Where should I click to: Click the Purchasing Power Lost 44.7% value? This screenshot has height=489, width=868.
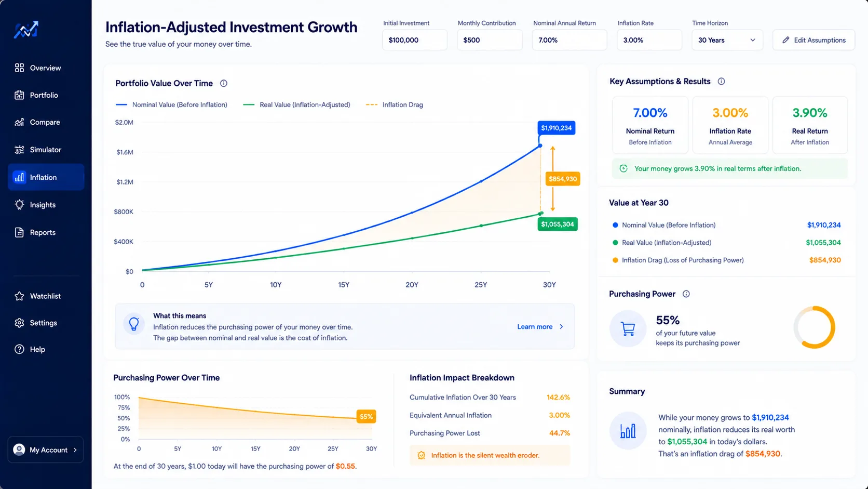[560, 433]
